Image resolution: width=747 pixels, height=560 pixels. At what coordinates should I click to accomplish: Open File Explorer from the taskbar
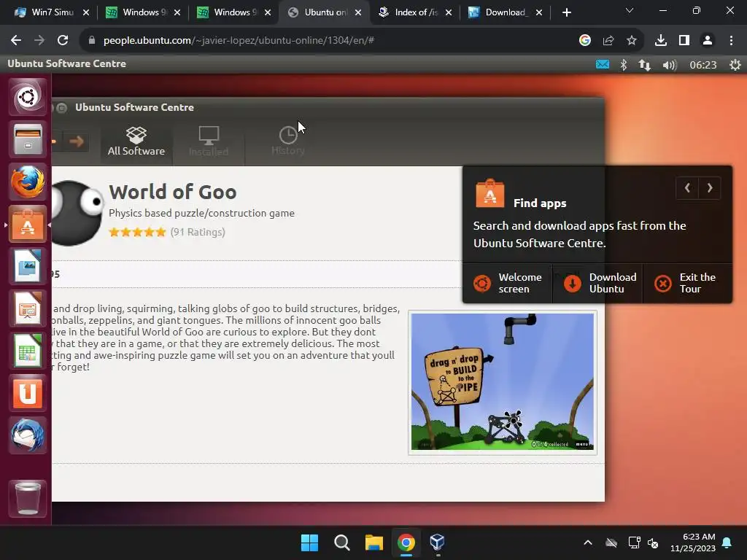tap(374, 542)
